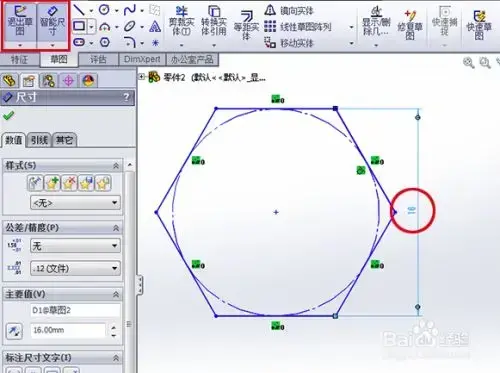Collapse the 主要值(V) section

tap(116, 294)
